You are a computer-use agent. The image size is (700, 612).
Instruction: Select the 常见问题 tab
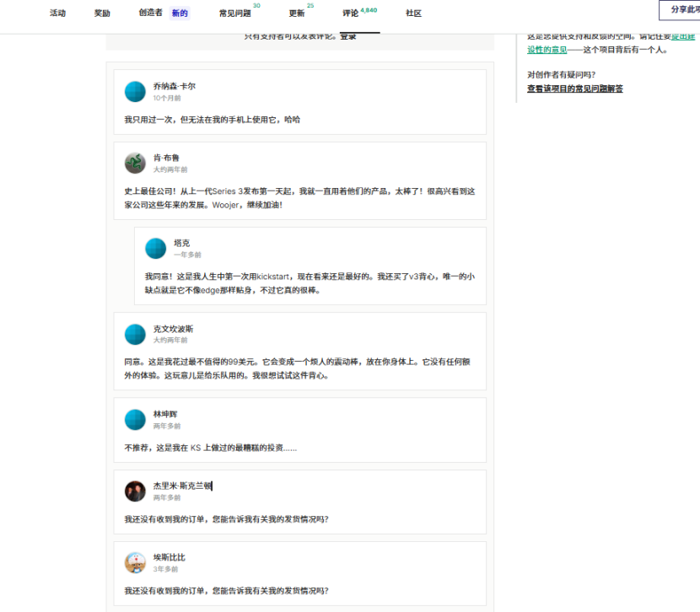click(234, 13)
